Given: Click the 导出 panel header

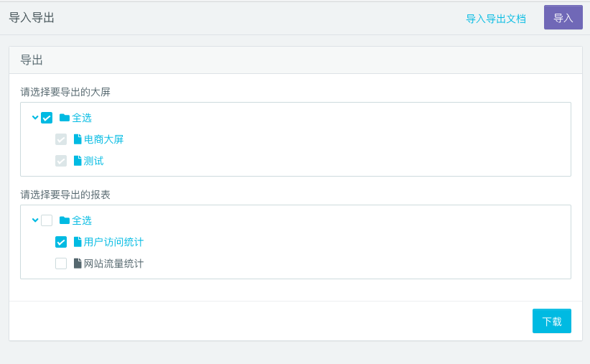Looking at the screenshot, I should pyautogui.click(x=32, y=60).
